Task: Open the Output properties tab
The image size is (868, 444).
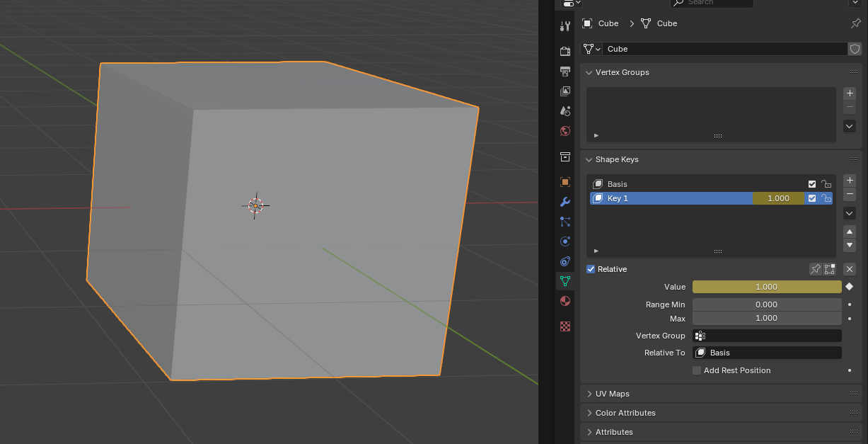Action: [565, 72]
